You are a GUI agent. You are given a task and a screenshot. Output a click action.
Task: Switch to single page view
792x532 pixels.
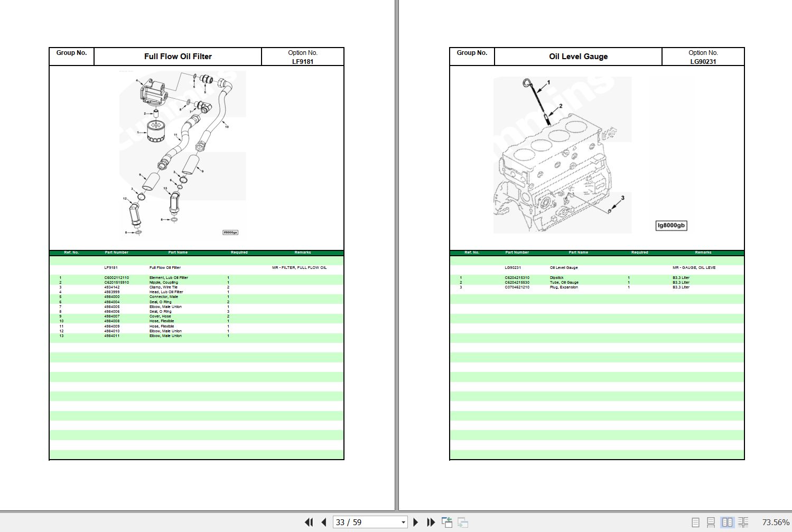click(x=695, y=522)
